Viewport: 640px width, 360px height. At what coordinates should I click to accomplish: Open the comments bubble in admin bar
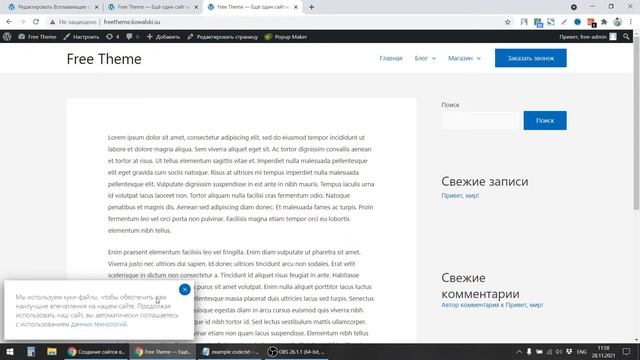pyautogui.click(x=132, y=37)
